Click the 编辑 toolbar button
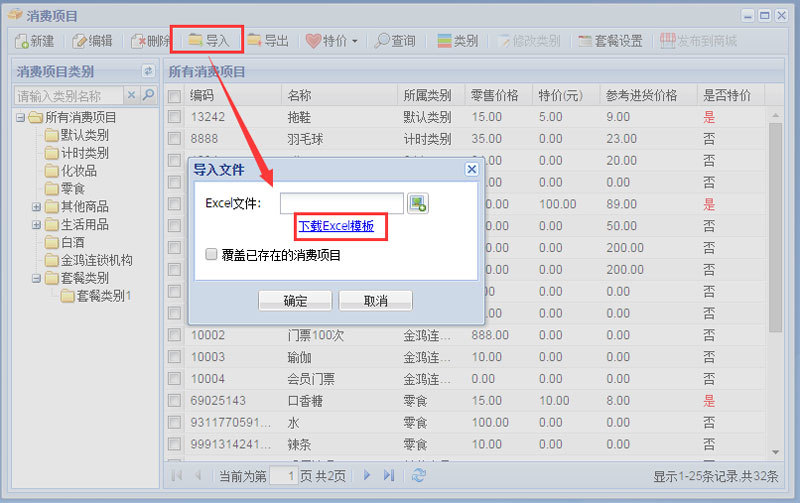800x503 pixels. 92,41
